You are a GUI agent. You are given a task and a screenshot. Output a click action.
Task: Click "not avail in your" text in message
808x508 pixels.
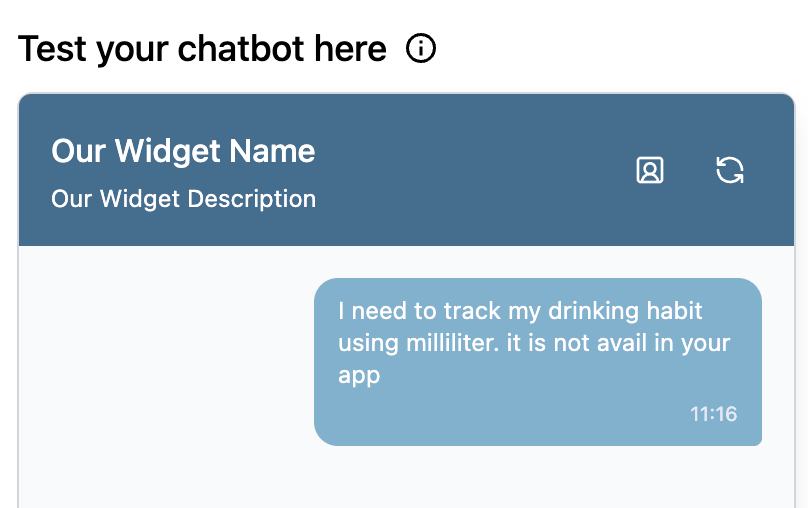(x=642, y=343)
